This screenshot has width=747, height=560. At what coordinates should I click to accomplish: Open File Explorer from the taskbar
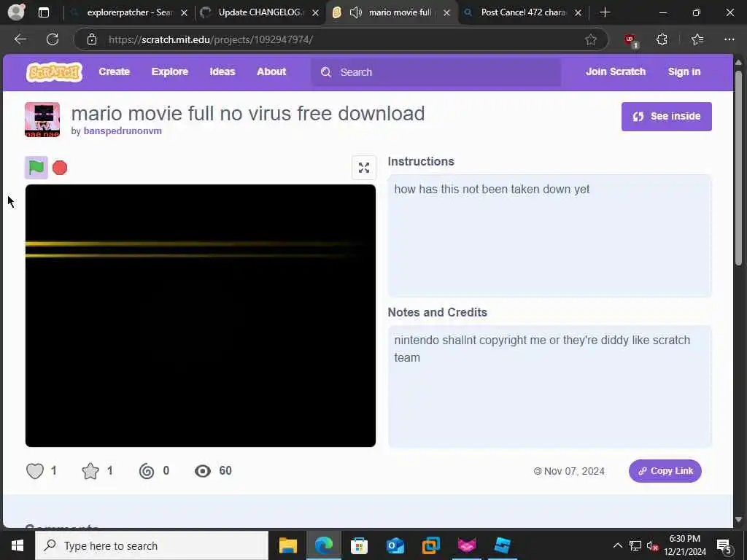tap(287, 545)
